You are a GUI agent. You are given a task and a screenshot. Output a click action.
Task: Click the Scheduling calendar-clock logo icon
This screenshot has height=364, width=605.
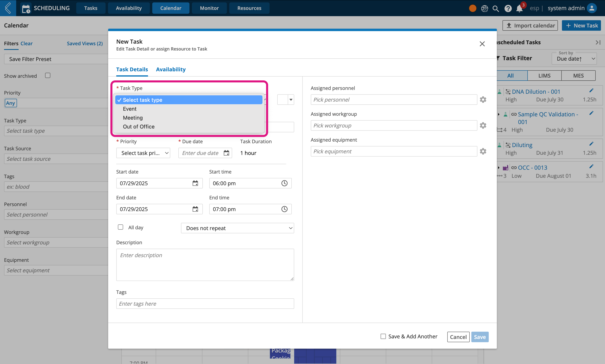(26, 8)
